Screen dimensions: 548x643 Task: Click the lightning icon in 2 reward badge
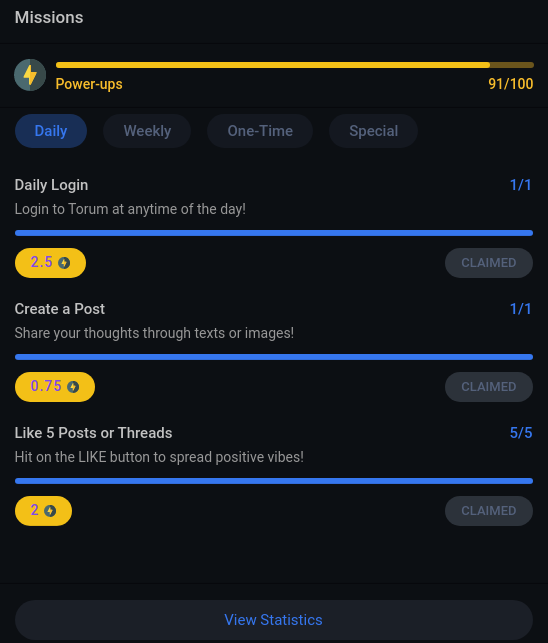click(x=50, y=511)
